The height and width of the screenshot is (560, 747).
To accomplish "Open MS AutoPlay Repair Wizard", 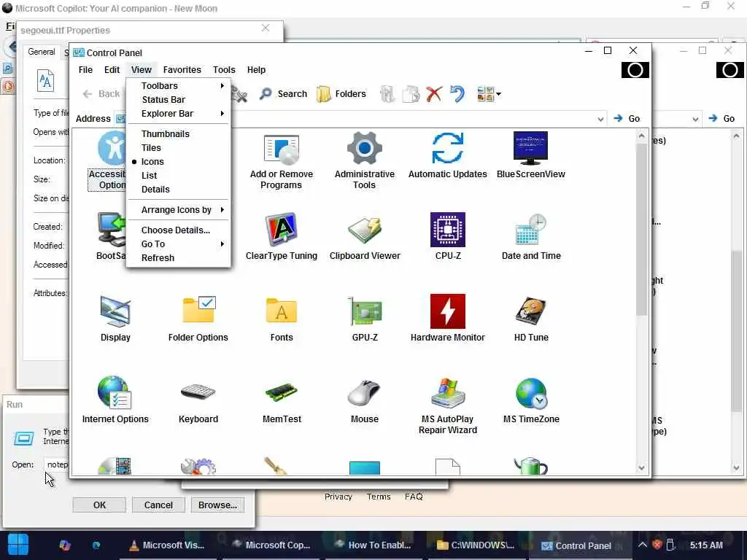I will pyautogui.click(x=447, y=405).
